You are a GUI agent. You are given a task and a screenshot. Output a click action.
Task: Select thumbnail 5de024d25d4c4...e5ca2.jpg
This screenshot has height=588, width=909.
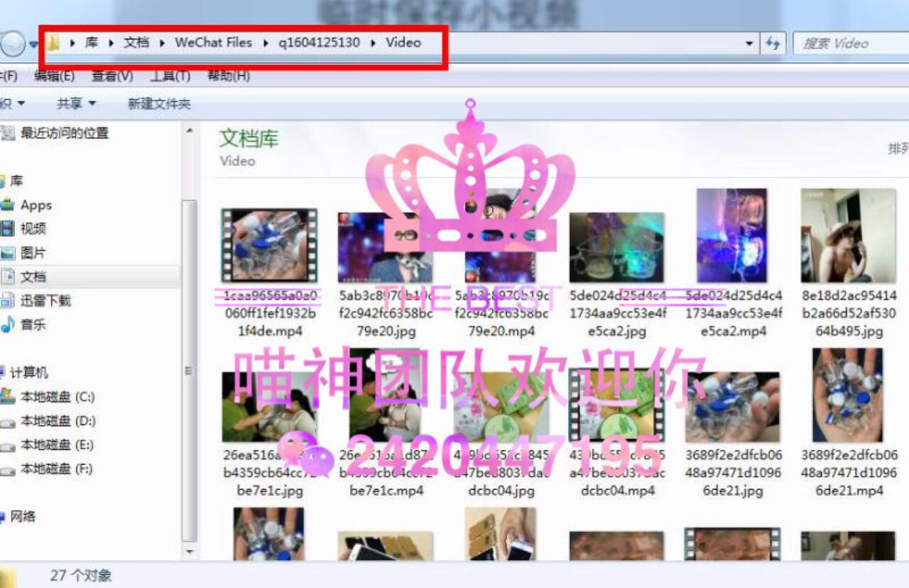(616, 247)
